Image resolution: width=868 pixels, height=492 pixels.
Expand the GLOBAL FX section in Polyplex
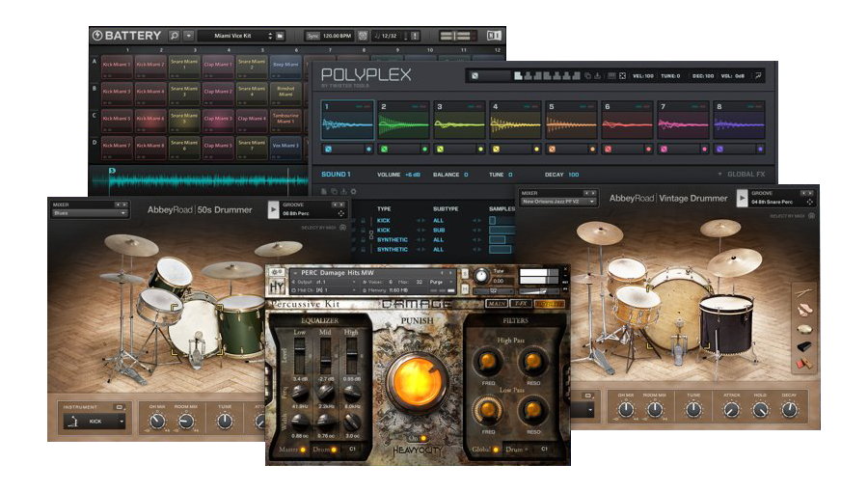(x=742, y=175)
